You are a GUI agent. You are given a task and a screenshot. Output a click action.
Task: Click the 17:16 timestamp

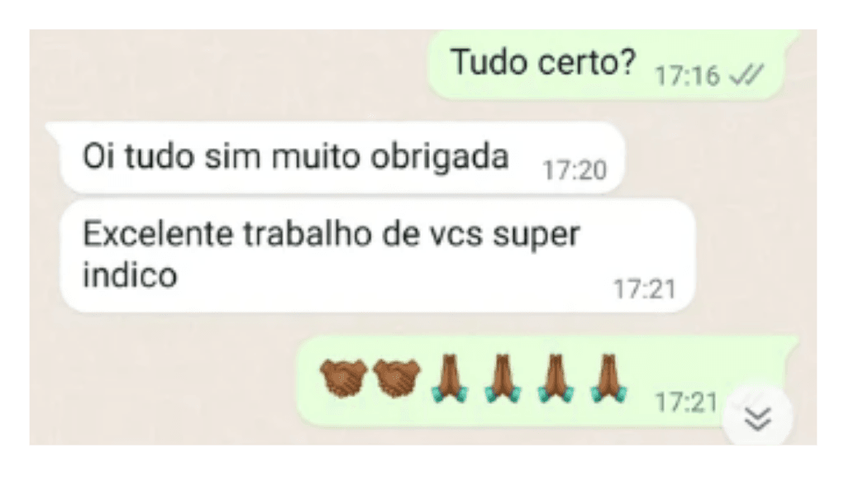[x=687, y=76]
